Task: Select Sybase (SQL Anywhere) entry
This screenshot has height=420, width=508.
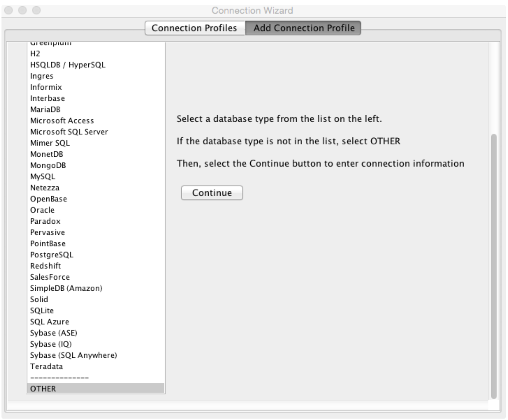Action: (x=73, y=355)
